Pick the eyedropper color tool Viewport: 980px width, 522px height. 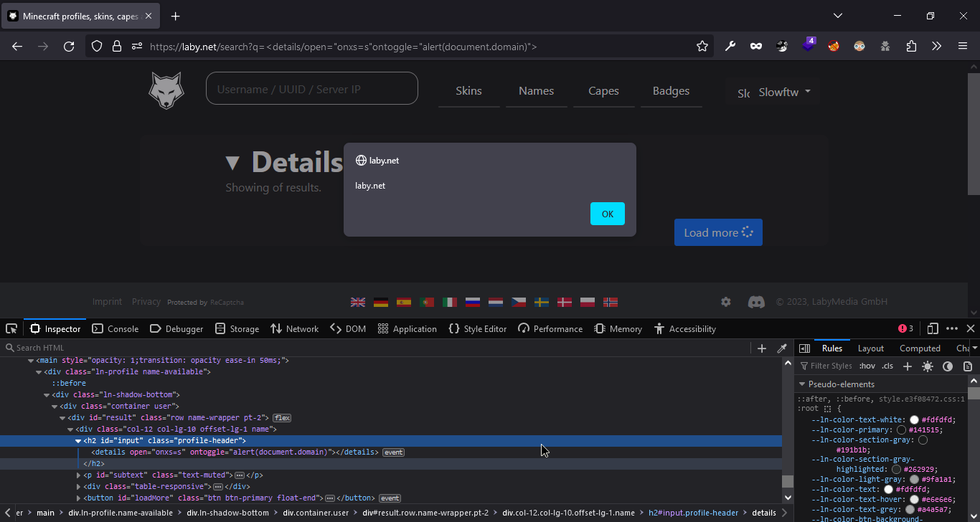point(782,348)
